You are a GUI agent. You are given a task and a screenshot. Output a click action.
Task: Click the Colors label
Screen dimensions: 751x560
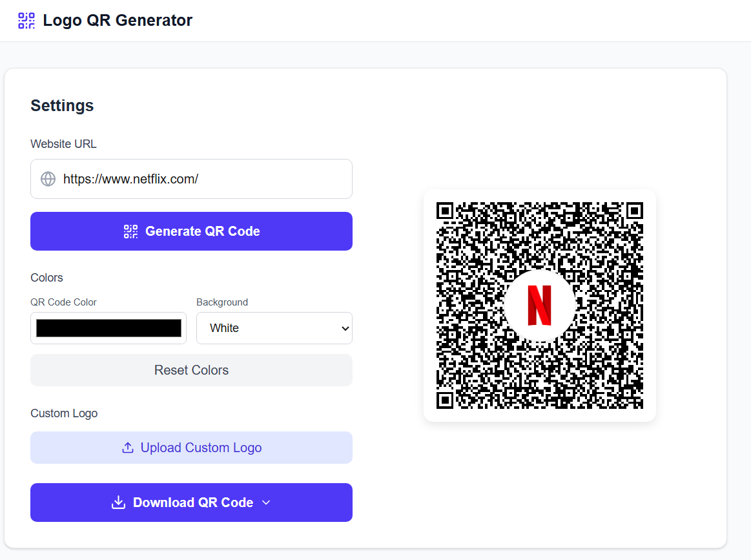pos(46,278)
